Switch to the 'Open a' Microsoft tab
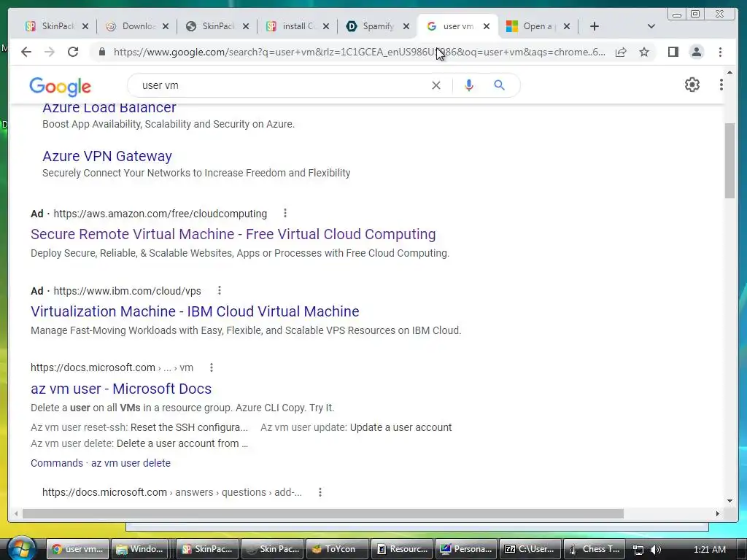 point(532,26)
